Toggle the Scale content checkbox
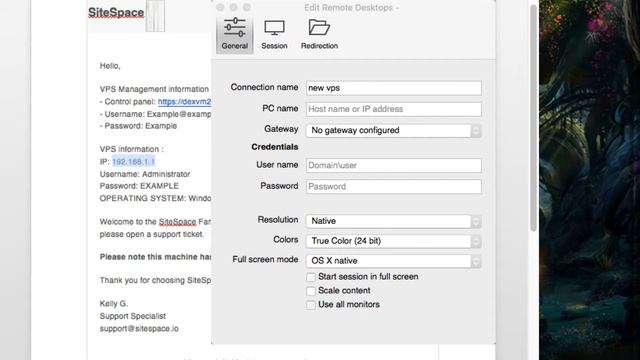 coord(311,291)
